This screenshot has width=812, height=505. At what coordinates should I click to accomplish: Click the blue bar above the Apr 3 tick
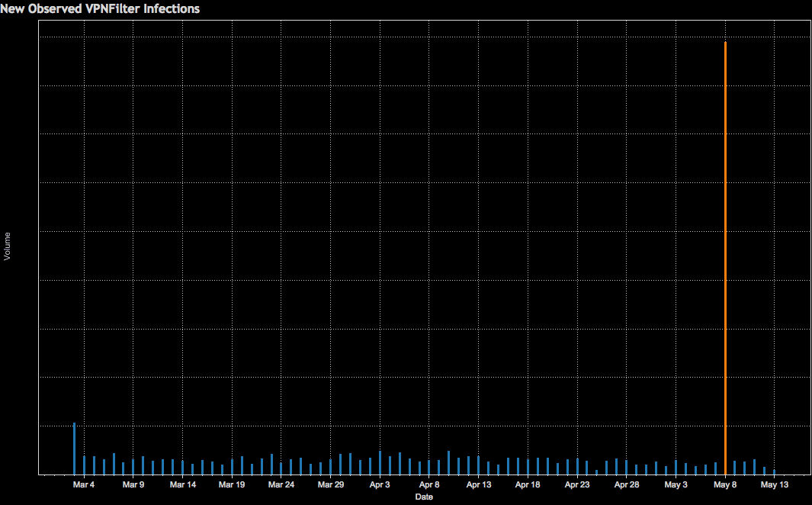(380, 463)
